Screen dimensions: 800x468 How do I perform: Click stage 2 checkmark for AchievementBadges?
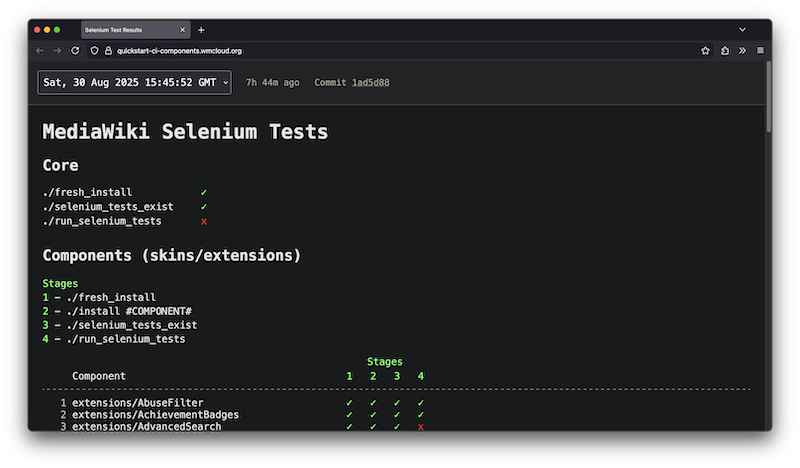click(373, 415)
